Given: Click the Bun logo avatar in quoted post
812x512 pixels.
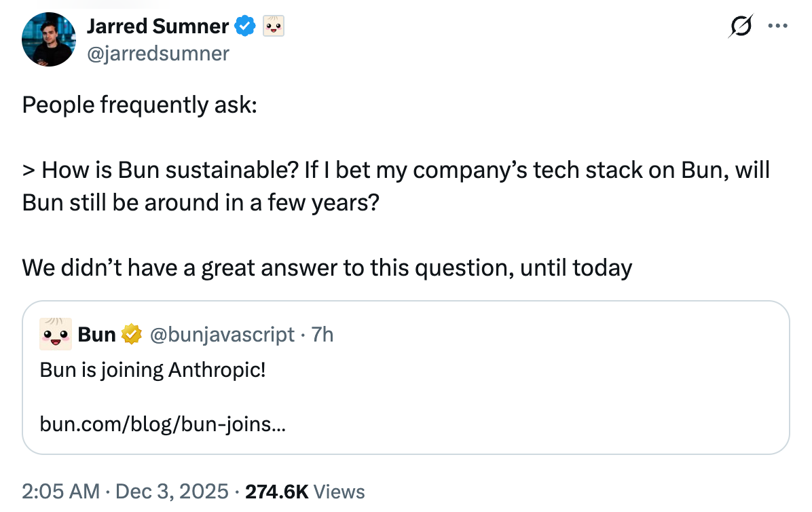Looking at the screenshot, I should coord(56,334).
